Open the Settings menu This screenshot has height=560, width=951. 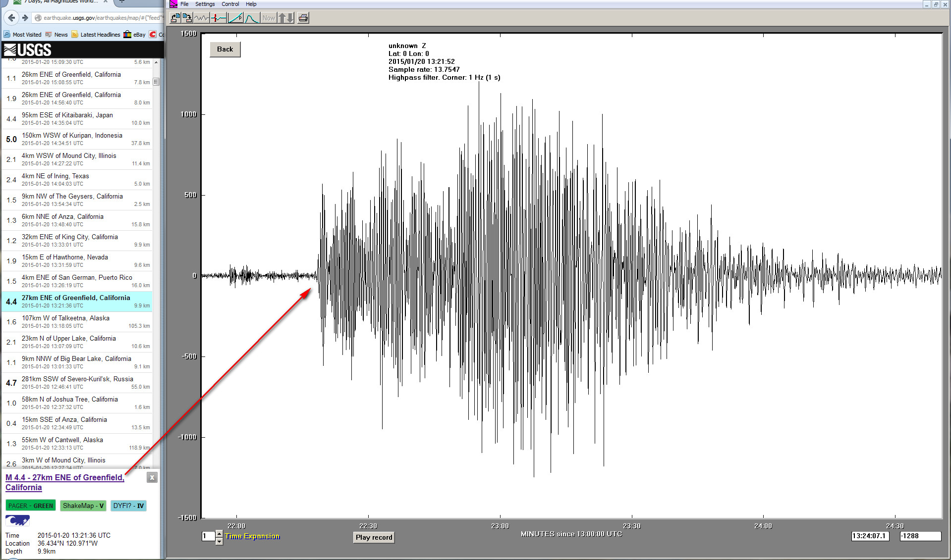pyautogui.click(x=205, y=4)
